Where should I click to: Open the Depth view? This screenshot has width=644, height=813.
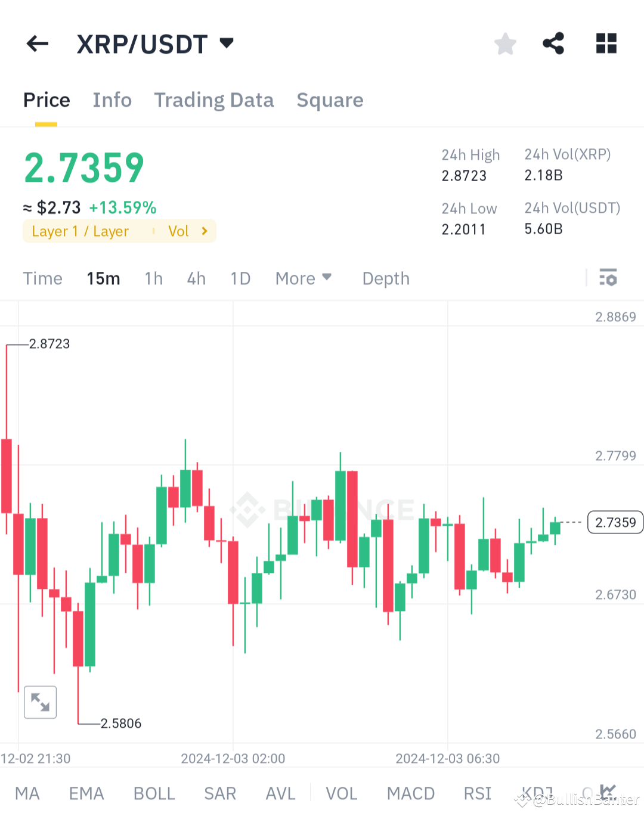pos(385,278)
